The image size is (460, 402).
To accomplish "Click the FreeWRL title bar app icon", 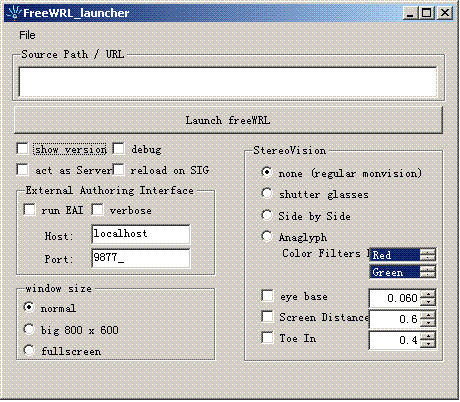I will [14, 13].
